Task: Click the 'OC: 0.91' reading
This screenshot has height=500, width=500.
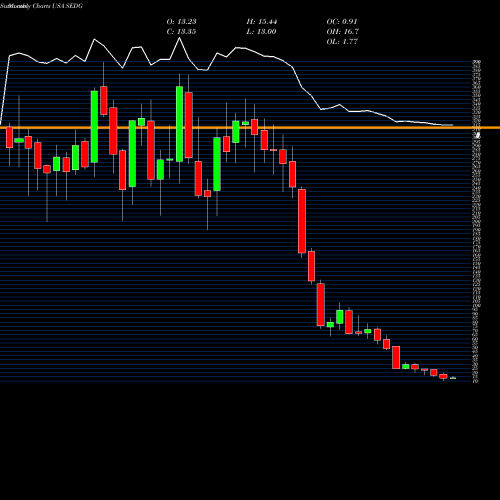Action: (x=342, y=22)
